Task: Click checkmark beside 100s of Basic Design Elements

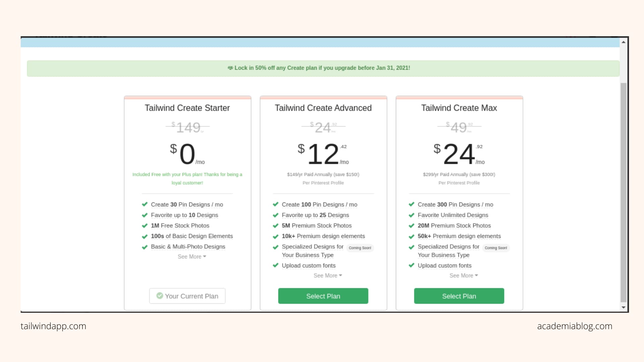Action: [145, 236]
